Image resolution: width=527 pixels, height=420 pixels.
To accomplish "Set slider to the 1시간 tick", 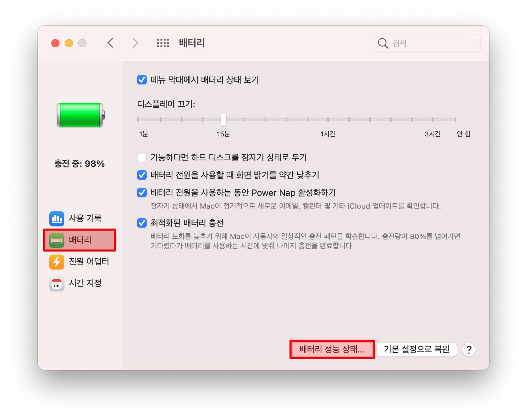I will [328, 119].
